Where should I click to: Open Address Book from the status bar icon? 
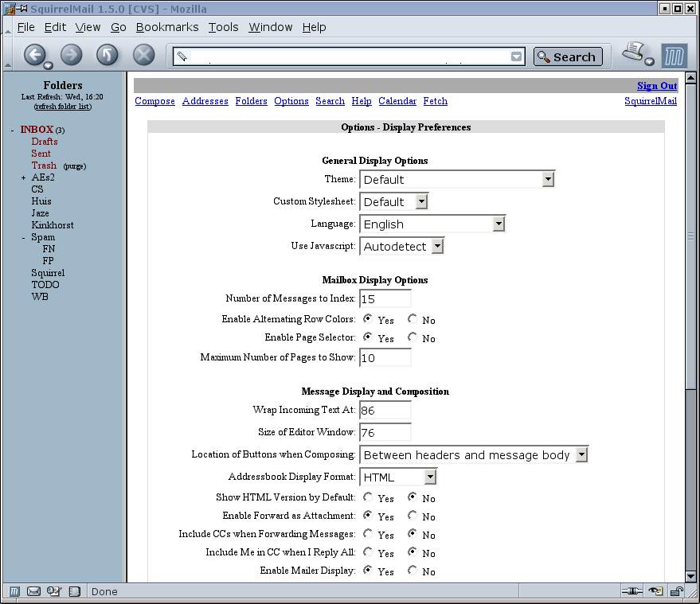tap(75, 591)
